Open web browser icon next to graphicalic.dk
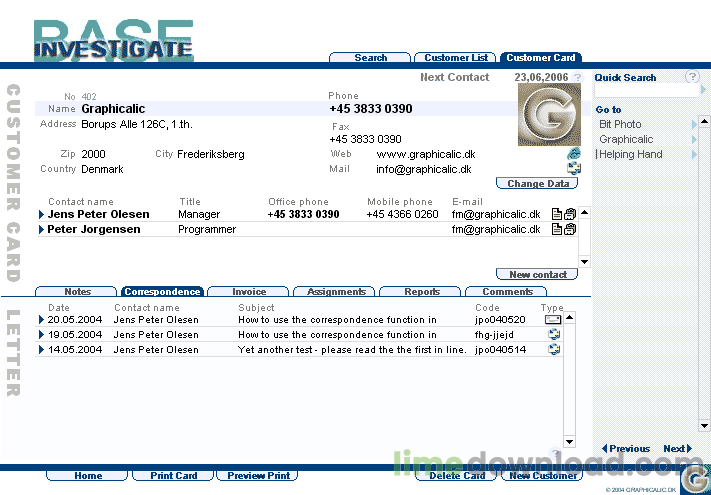Image resolution: width=711 pixels, height=495 pixels. pos(574,154)
